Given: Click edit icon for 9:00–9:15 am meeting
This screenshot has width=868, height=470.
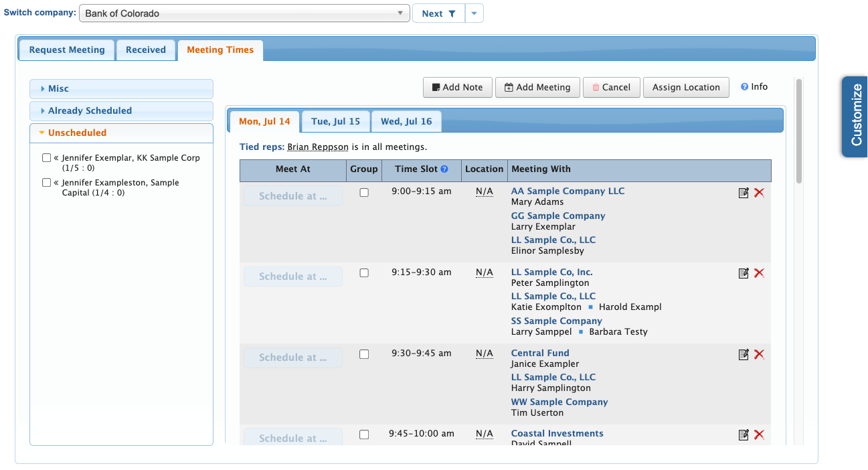Looking at the screenshot, I should (x=743, y=193).
